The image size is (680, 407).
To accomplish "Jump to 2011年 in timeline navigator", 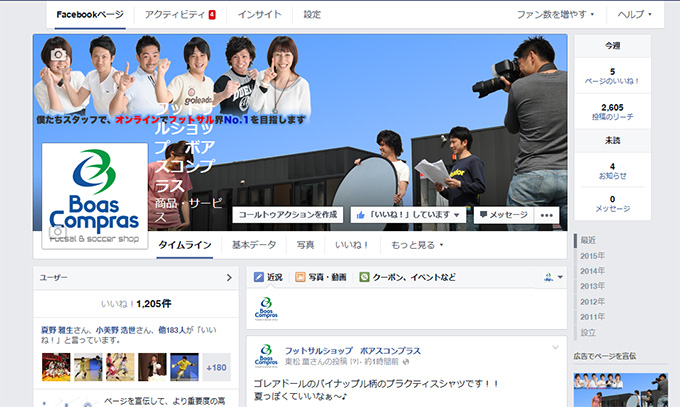I will [592, 317].
